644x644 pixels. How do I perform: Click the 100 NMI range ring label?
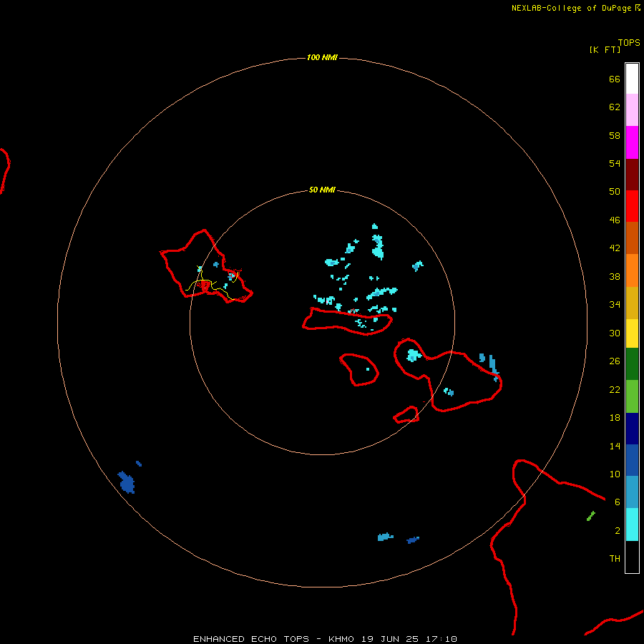tap(322, 57)
